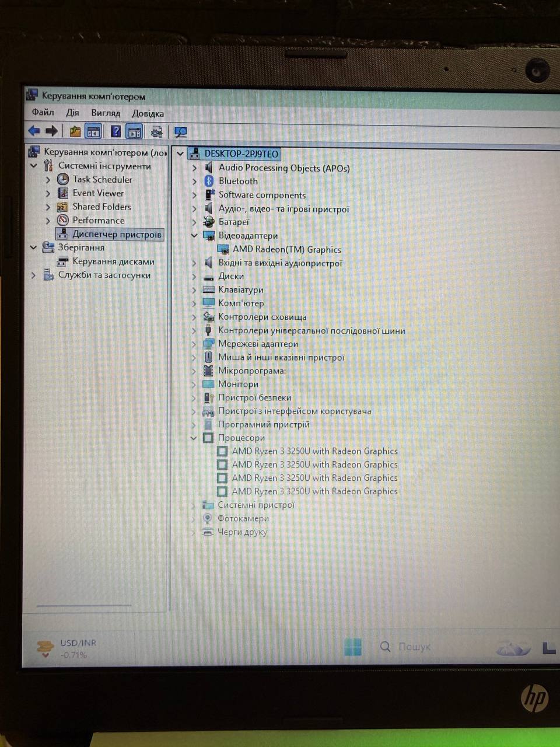Expand the Мережеві адаптери chevron

[x=194, y=344]
